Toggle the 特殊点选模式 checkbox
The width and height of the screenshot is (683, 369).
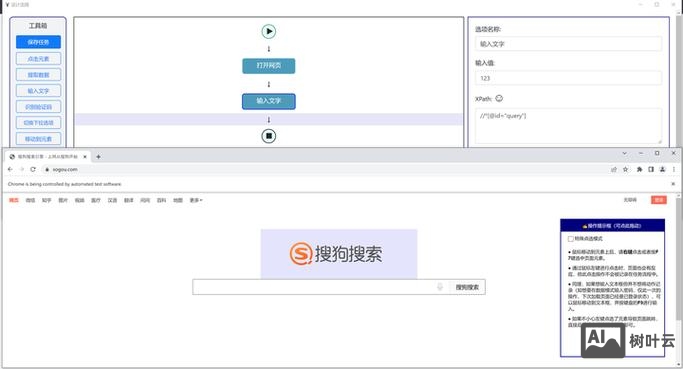(571, 239)
